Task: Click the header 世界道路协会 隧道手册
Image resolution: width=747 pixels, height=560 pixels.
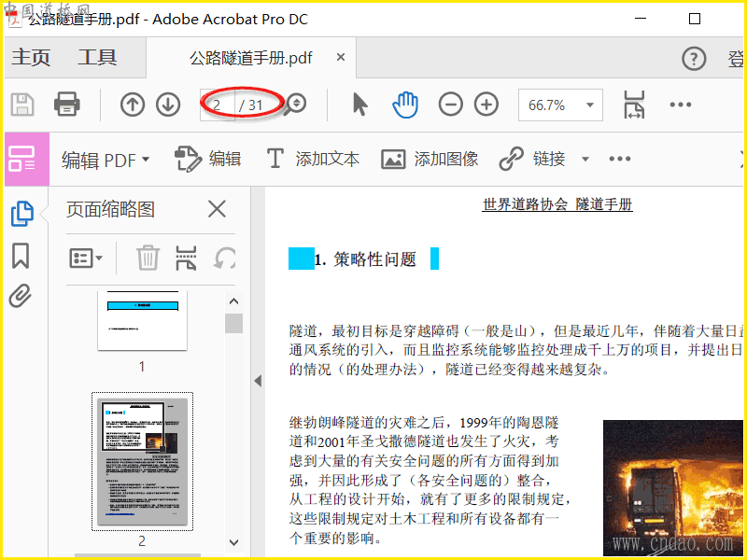Action: [x=557, y=204]
